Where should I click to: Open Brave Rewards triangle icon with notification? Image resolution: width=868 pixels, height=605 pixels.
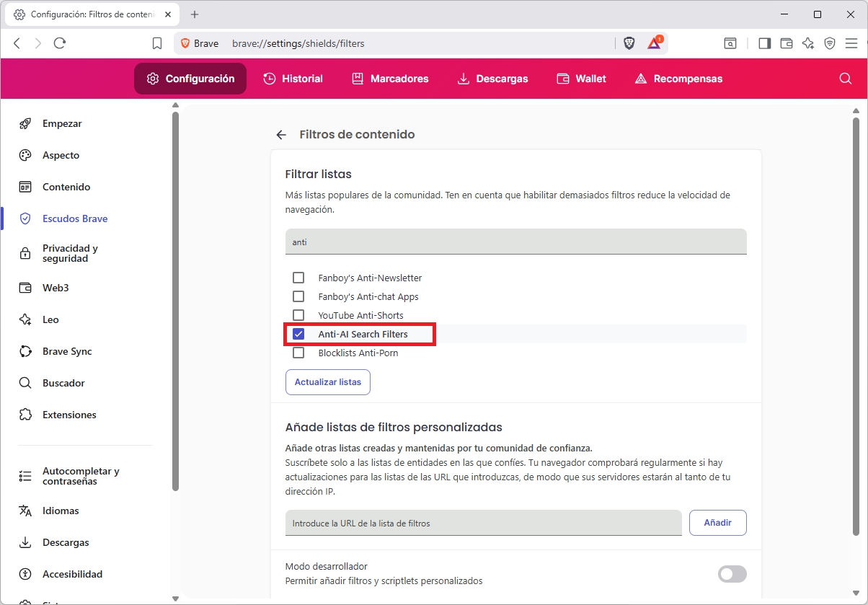click(x=654, y=43)
